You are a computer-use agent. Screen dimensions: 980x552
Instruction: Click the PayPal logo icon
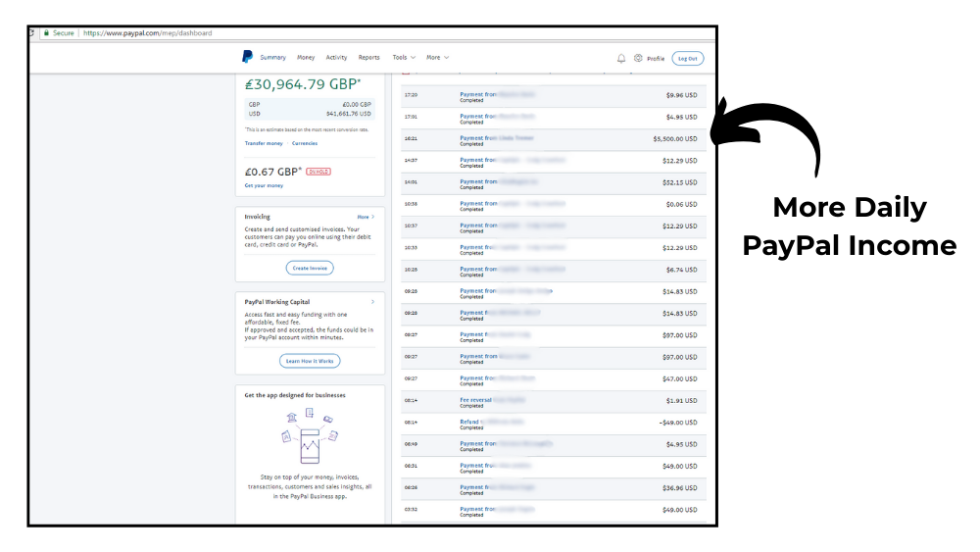point(247,57)
